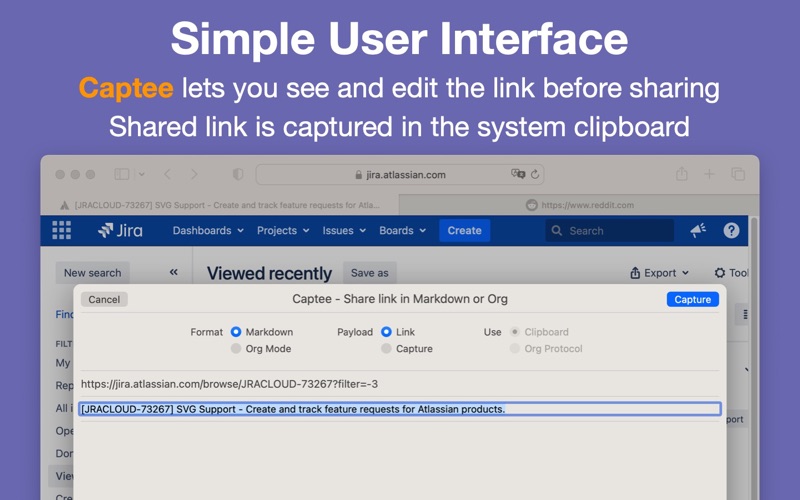Select the Clipboard use radio button
This screenshot has width=800, height=500.
[515, 332]
